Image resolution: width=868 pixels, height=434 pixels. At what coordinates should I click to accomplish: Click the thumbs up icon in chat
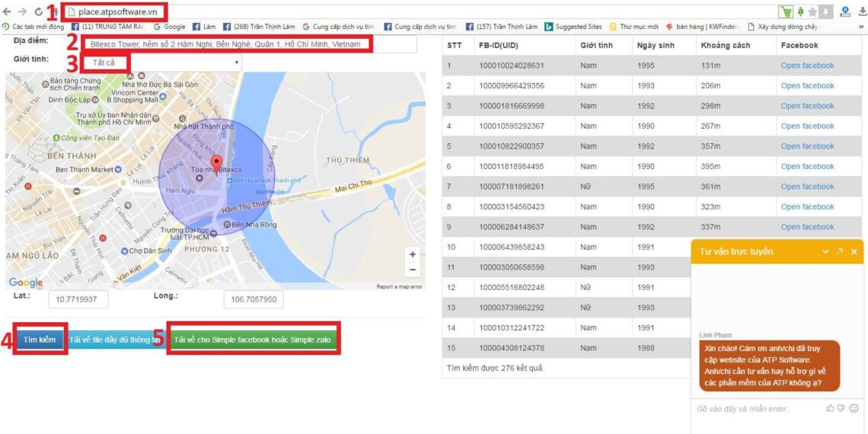[x=830, y=409]
